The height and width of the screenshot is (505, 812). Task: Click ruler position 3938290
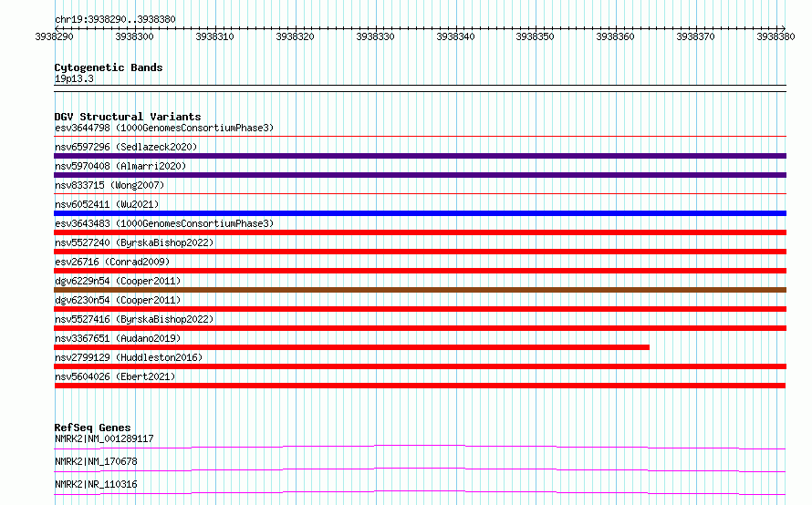point(55,36)
